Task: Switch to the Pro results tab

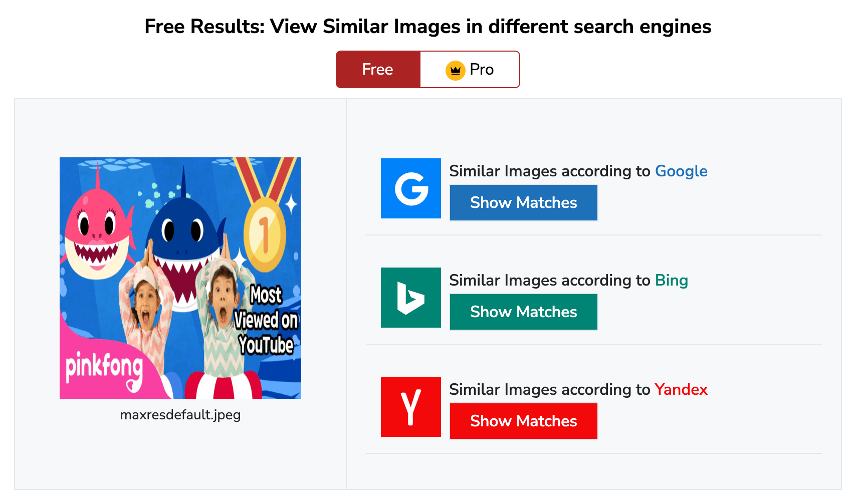Action: [x=470, y=69]
